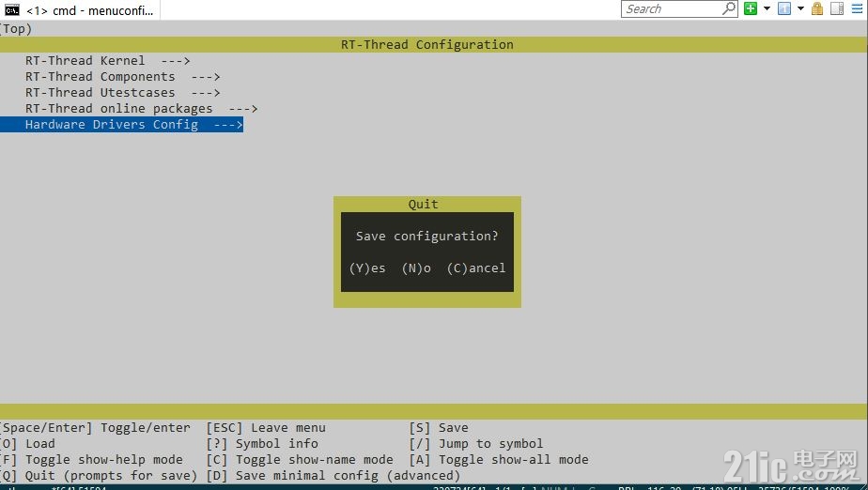Click the RT-Thread Configuration header
Image resolution: width=868 pixels, height=490 pixels.
click(x=426, y=44)
